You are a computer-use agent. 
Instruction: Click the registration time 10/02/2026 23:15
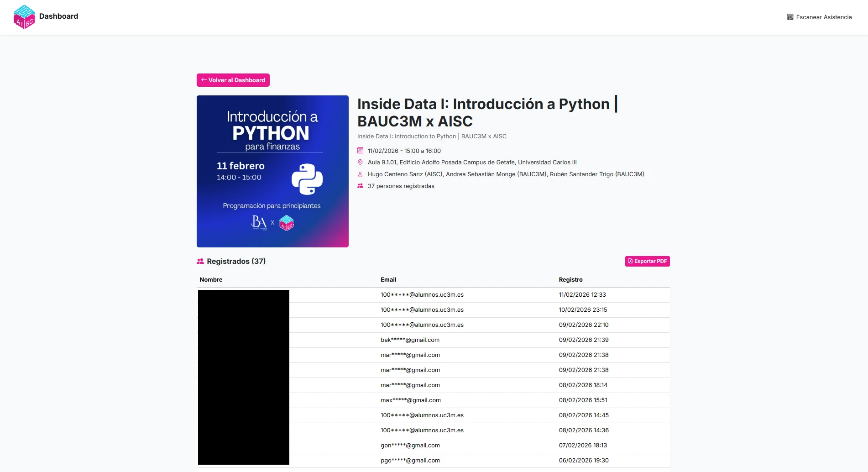[583, 310]
